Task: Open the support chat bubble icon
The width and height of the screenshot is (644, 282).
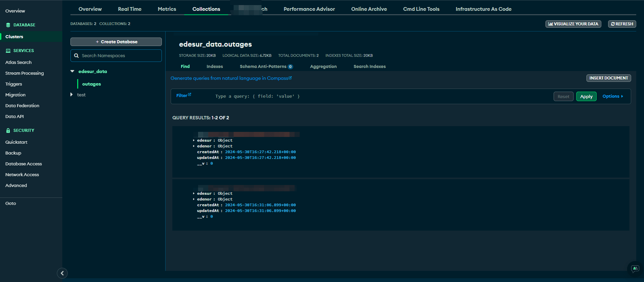Action: click(x=635, y=268)
